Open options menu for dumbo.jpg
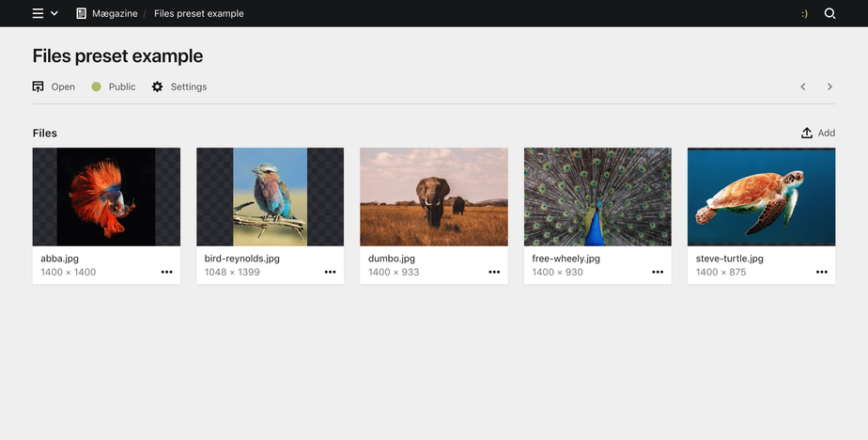Viewport: 868px width, 440px height. click(x=494, y=272)
